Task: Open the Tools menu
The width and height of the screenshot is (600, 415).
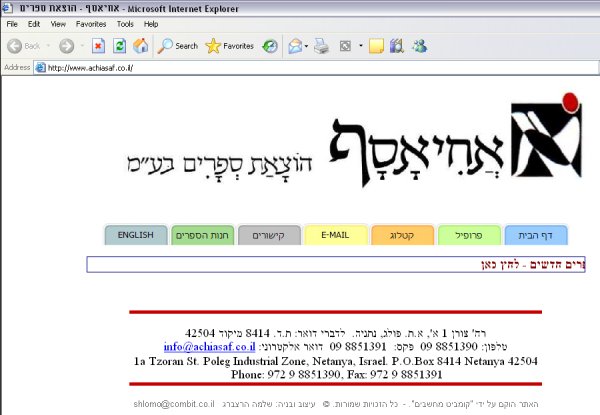Action: (125, 24)
